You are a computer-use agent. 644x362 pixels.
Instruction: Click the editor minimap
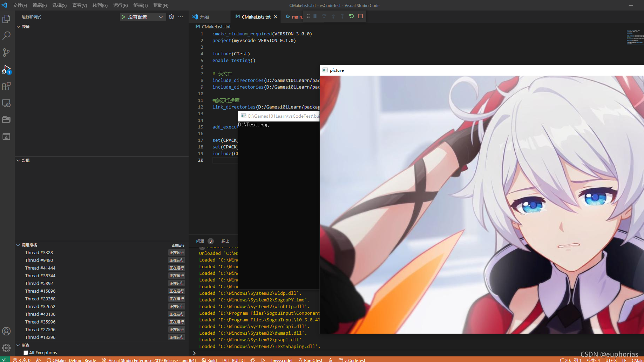point(635,37)
